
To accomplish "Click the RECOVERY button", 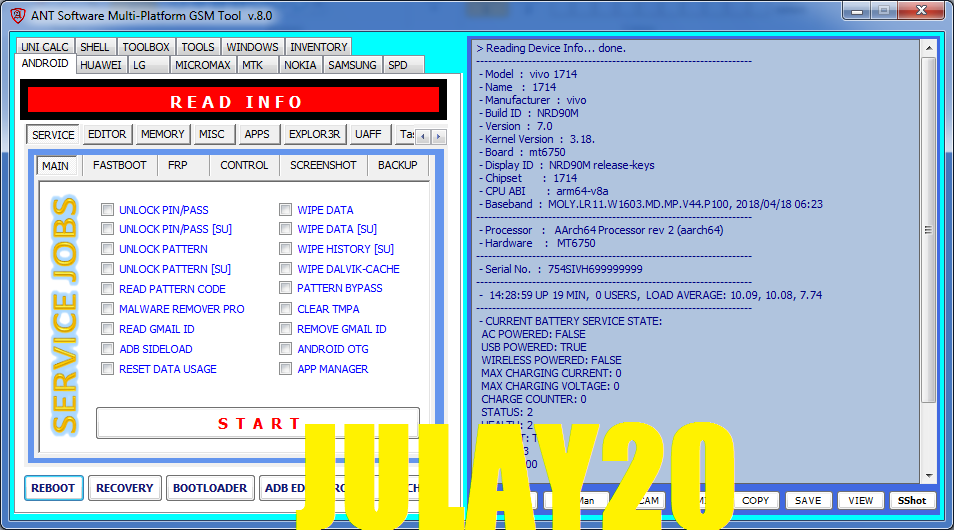I will pyautogui.click(x=125, y=488).
